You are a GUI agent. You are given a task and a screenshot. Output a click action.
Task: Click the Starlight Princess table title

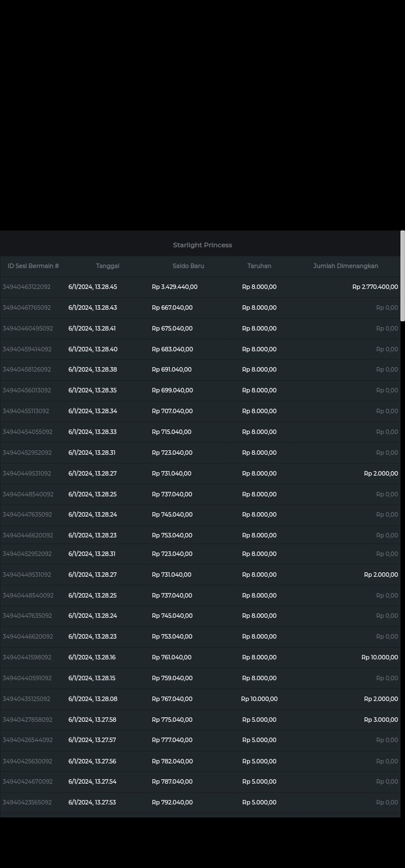tap(202, 245)
